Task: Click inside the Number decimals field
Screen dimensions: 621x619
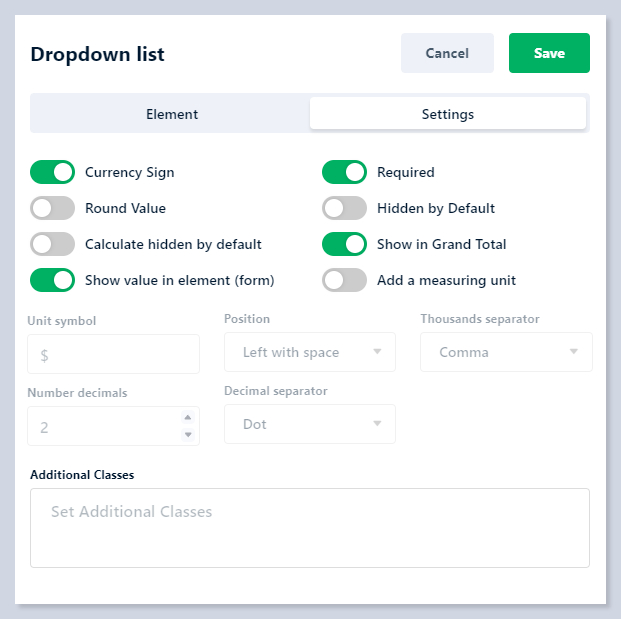Action: click(100, 427)
